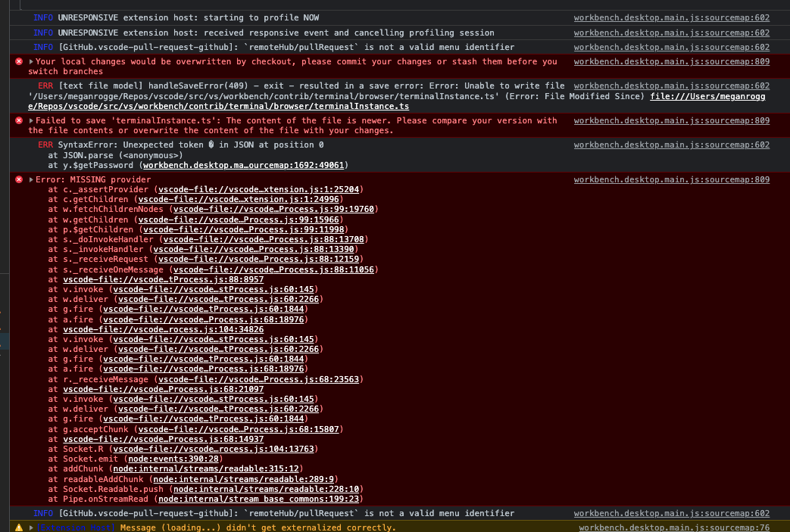790x532 pixels.
Task: Select the 'at JSON.parse (<anonymous>)' line
Action: tap(115, 156)
